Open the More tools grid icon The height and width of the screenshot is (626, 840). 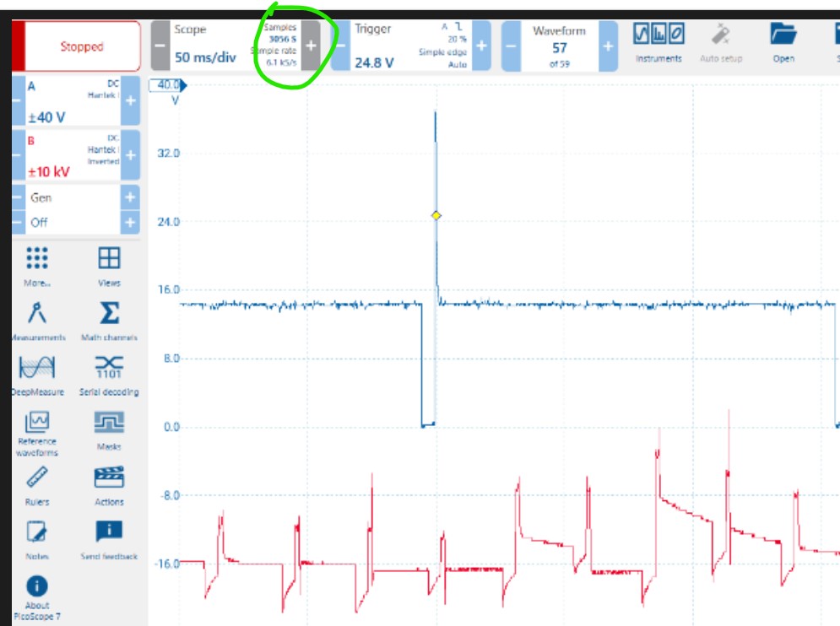[x=37, y=258]
